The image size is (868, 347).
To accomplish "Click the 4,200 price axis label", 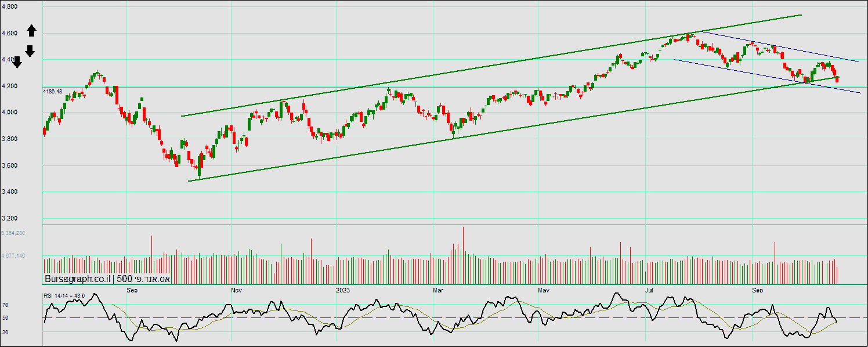I will point(9,86).
